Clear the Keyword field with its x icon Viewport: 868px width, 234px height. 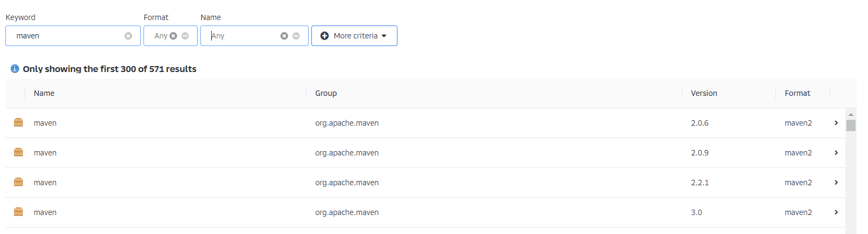tap(128, 36)
